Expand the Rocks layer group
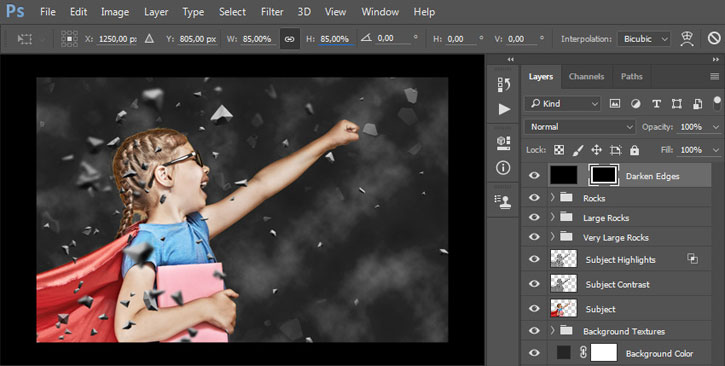725x366 pixels. pyautogui.click(x=552, y=197)
